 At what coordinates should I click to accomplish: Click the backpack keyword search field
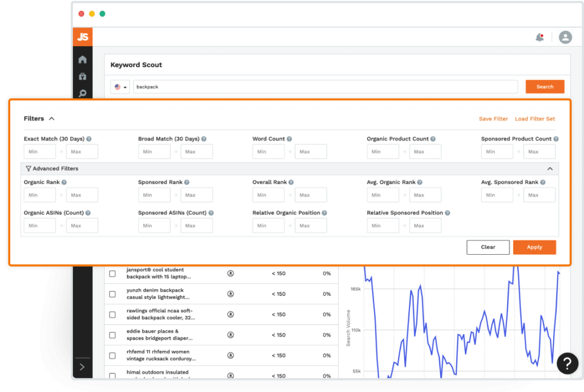326,87
